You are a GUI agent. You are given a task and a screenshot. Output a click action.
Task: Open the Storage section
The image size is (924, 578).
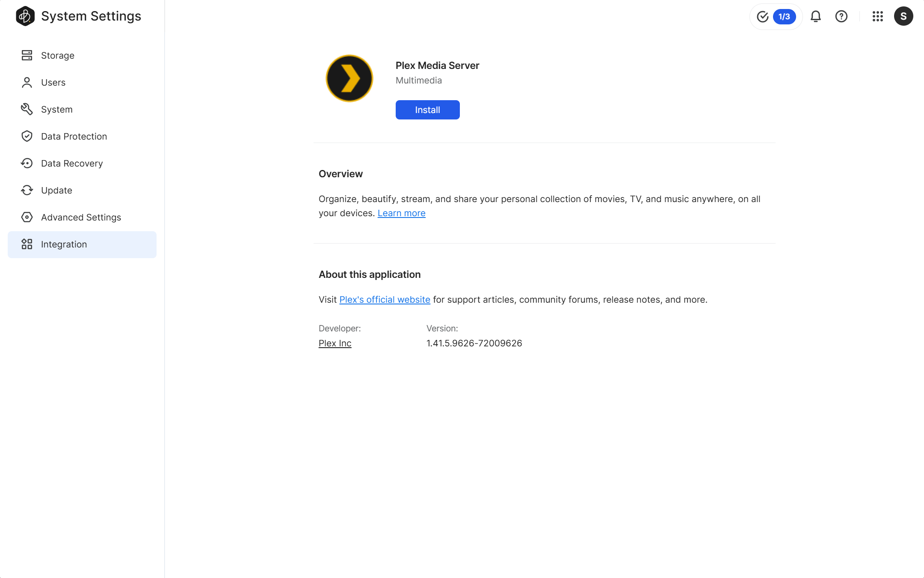pos(57,55)
